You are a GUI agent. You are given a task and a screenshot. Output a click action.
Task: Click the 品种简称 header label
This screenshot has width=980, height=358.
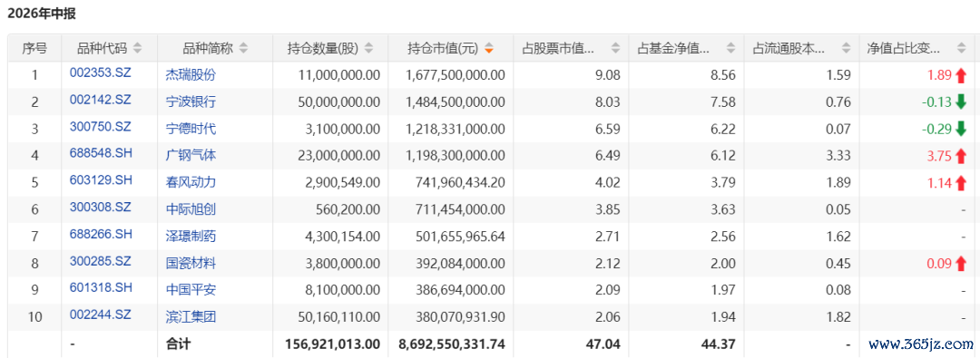(x=208, y=48)
